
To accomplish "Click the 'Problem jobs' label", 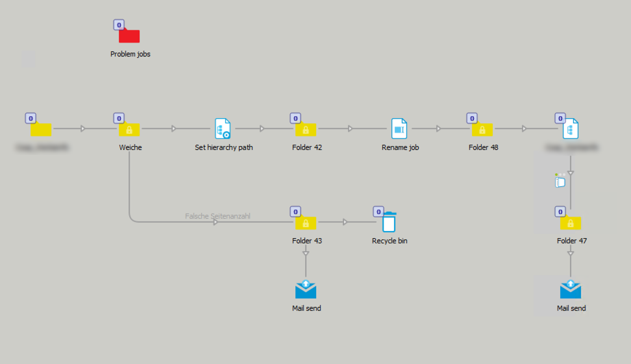I will (130, 54).
